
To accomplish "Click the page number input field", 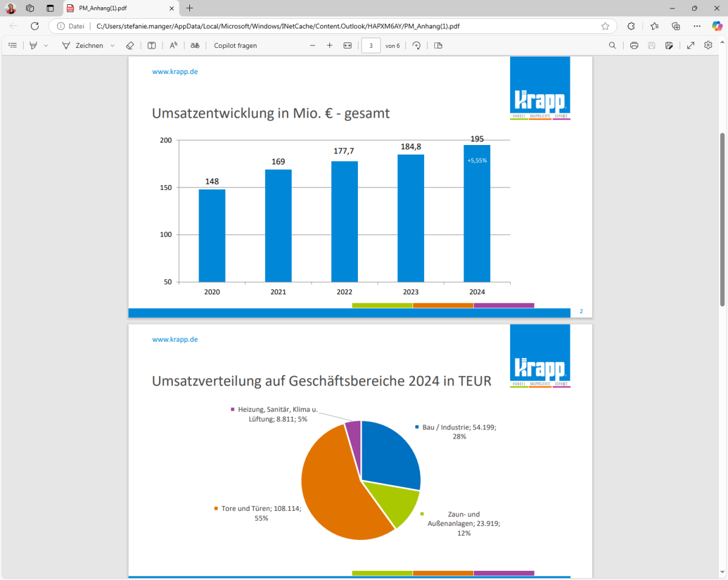I will coord(371,46).
